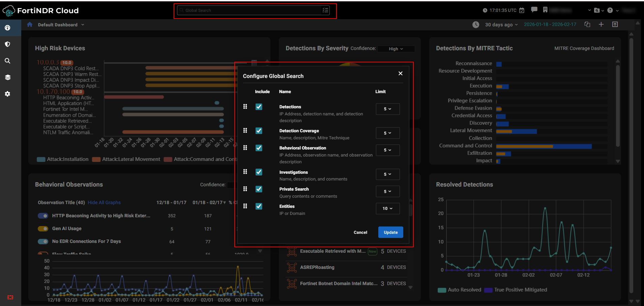This screenshot has height=306, width=644.
Task: Expand the 30 days ago time range dropdown
Action: [x=501, y=25]
